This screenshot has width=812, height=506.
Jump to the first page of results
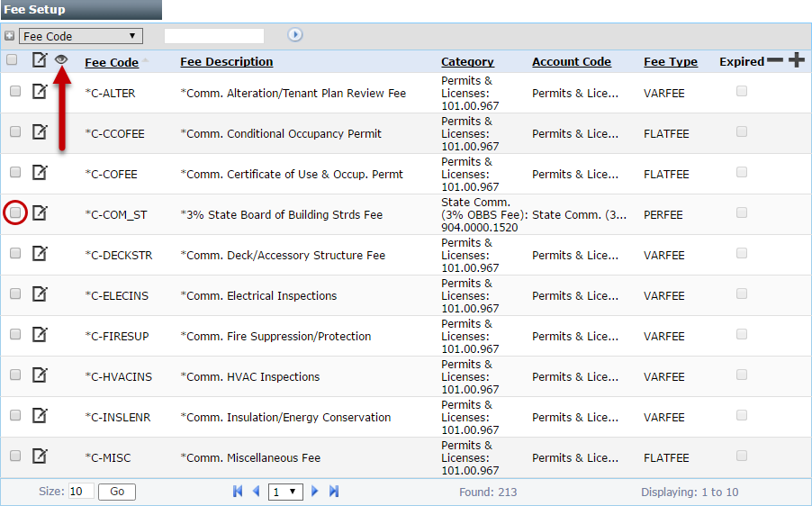point(238,491)
